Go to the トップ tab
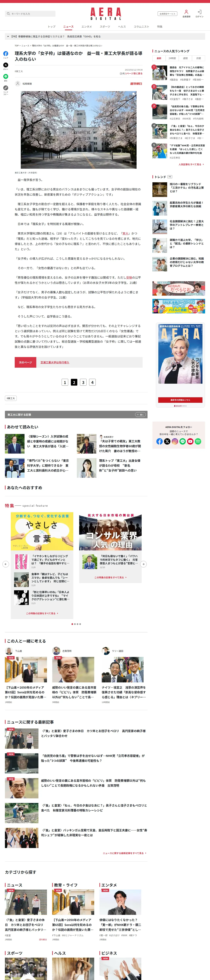This screenshot has height=980, width=210. (x=52, y=27)
